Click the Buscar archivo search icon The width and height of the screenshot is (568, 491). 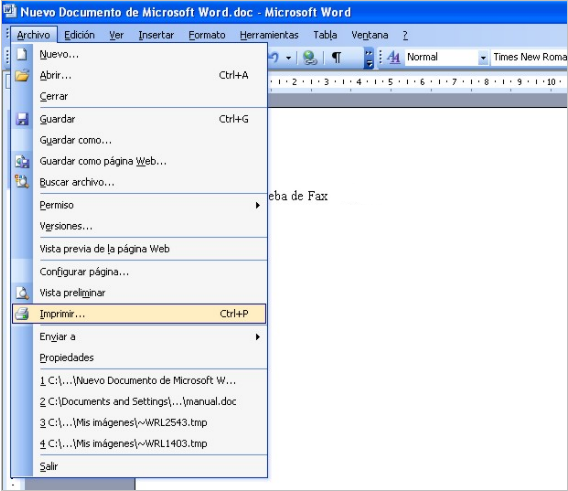(x=22, y=181)
